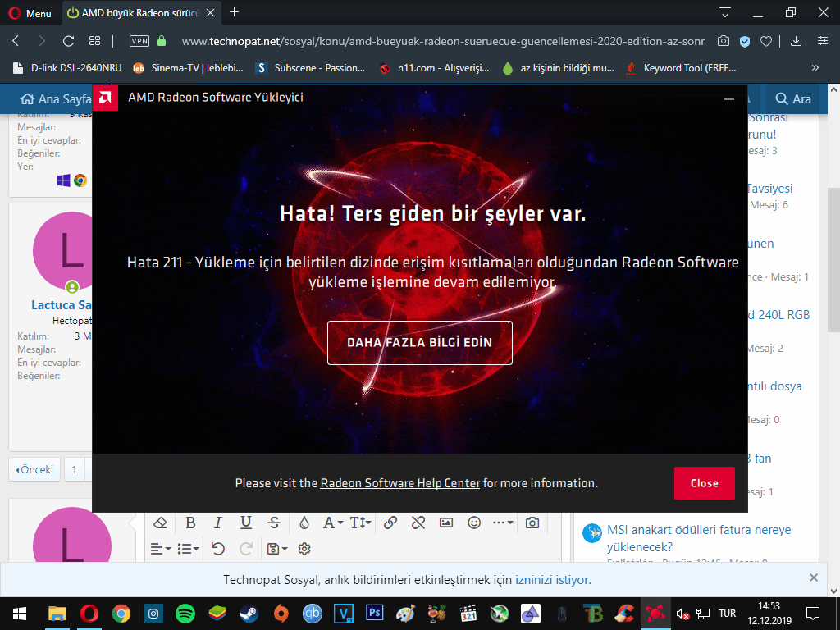
Task: Click the redo icon in editor
Action: click(x=246, y=549)
